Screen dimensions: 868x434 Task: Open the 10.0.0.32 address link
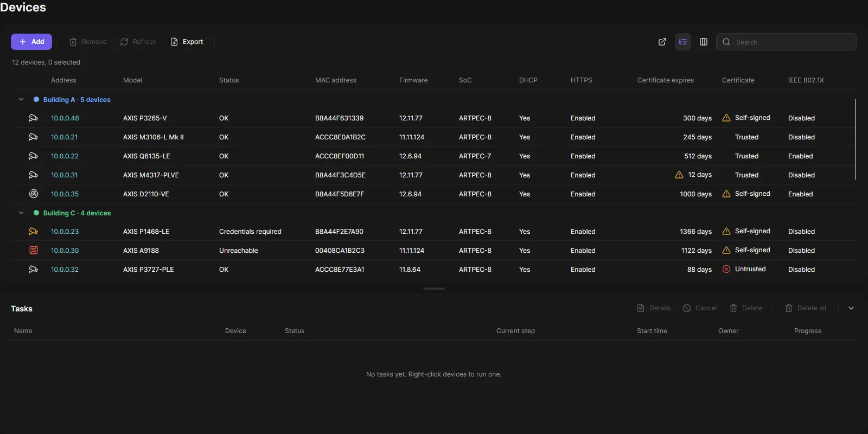[65, 270]
